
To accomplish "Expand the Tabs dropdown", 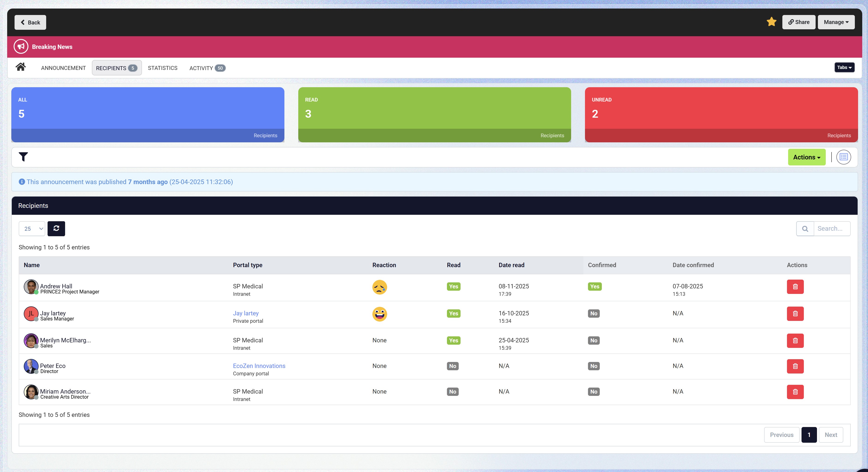I will 844,67.
